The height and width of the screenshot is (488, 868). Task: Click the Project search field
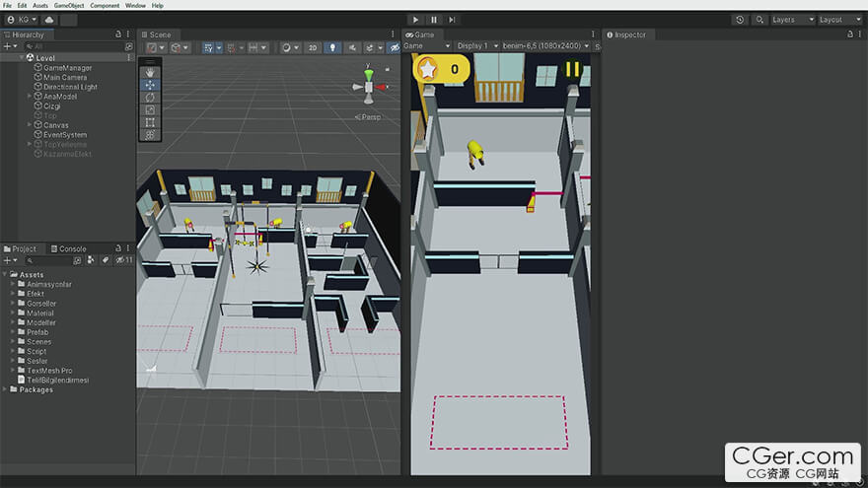48,260
